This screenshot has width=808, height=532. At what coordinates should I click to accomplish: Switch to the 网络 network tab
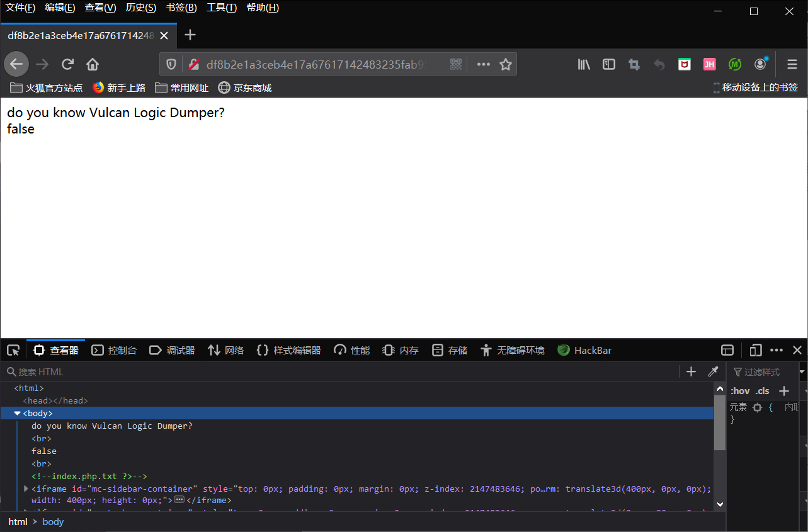click(x=225, y=350)
